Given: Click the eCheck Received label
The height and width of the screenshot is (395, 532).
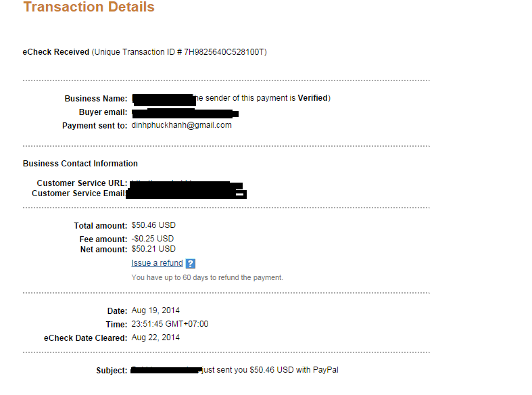Looking at the screenshot, I should click(x=56, y=52).
